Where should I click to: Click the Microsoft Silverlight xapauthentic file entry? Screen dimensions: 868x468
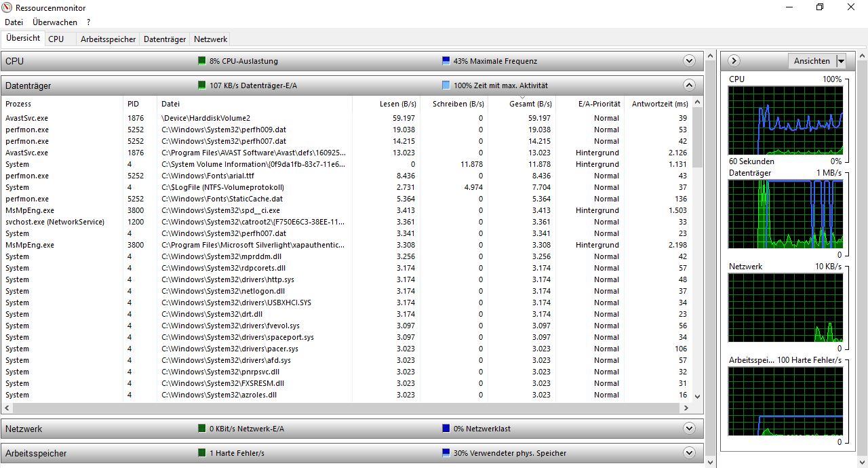click(254, 245)
